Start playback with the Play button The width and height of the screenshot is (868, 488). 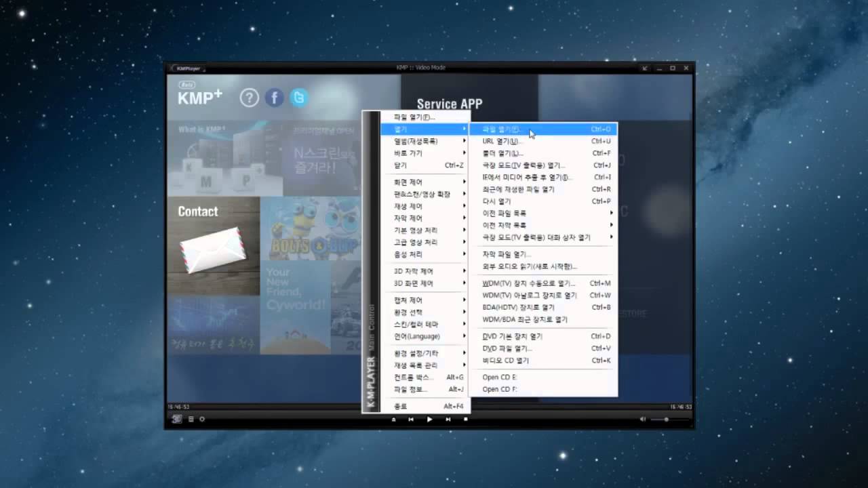pos(429,420)
